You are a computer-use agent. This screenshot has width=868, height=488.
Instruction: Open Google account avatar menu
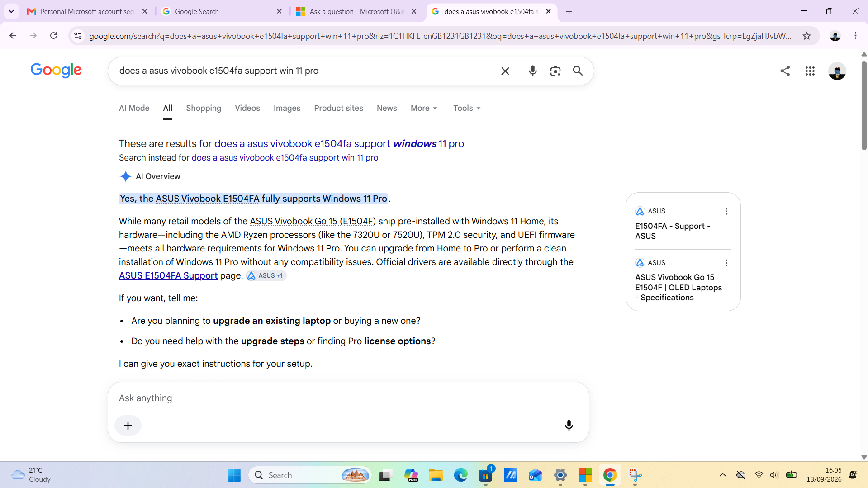837,71
